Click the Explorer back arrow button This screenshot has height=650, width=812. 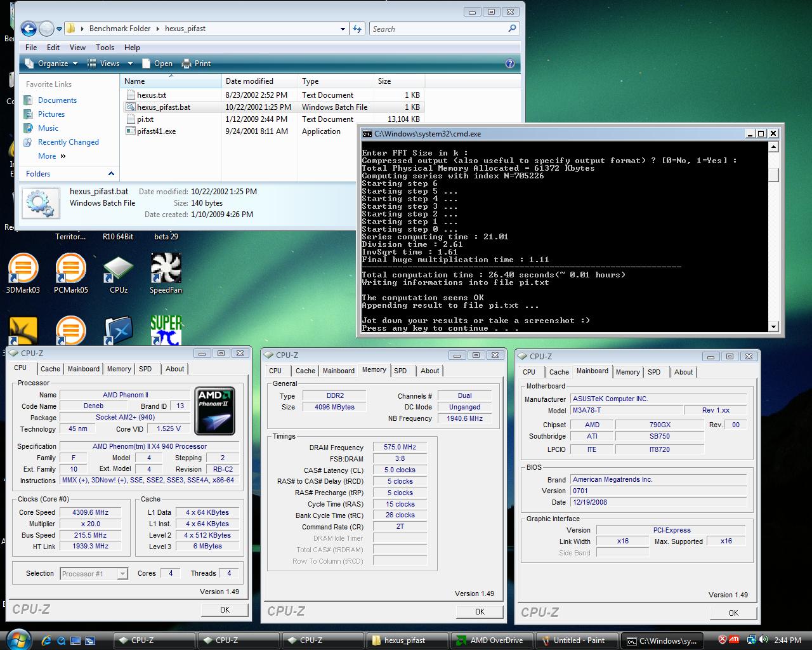(x=29, y=29)
